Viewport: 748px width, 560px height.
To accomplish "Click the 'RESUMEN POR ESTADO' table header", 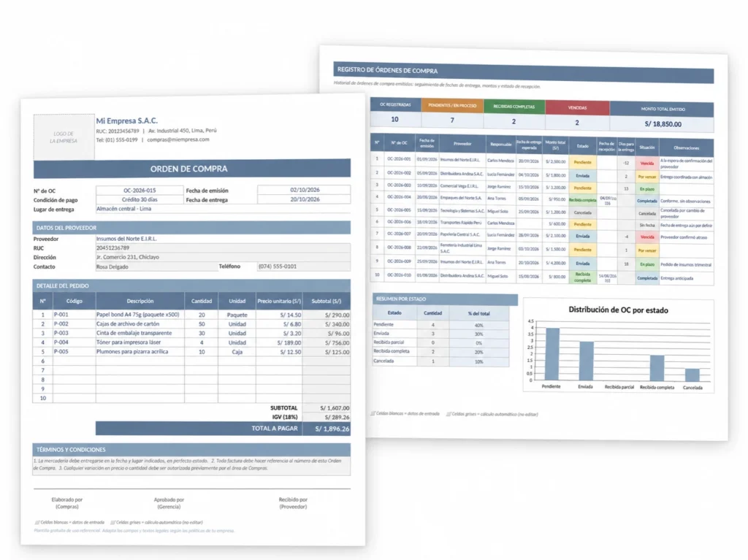I will click(x=445, y=299).
